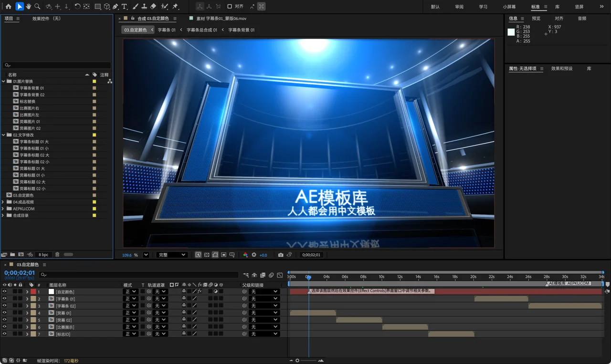611x364 pixels.
Task: Toggle visibility of [荧幕 02] layer
Action: coord(4,320)
